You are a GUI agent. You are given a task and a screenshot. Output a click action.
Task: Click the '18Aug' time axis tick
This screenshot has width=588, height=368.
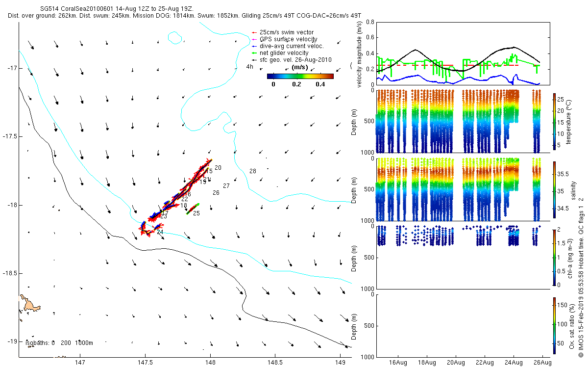[x=426, y=362]
